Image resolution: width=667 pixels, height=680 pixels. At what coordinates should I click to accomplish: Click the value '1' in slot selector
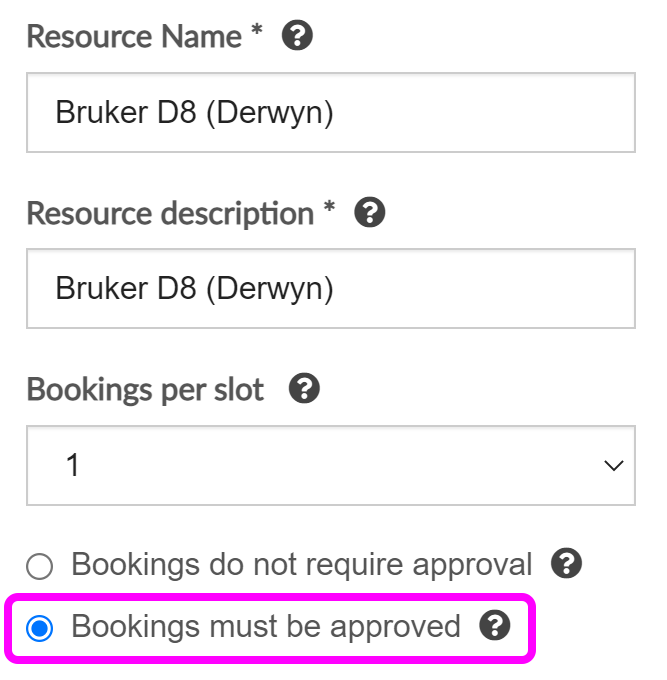72,466
